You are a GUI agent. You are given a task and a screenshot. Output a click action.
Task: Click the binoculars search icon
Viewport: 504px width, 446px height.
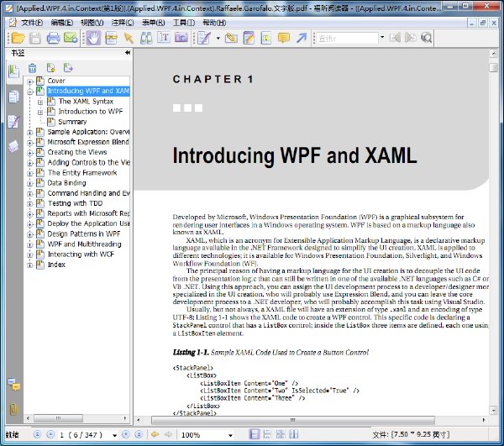point(146,38)
